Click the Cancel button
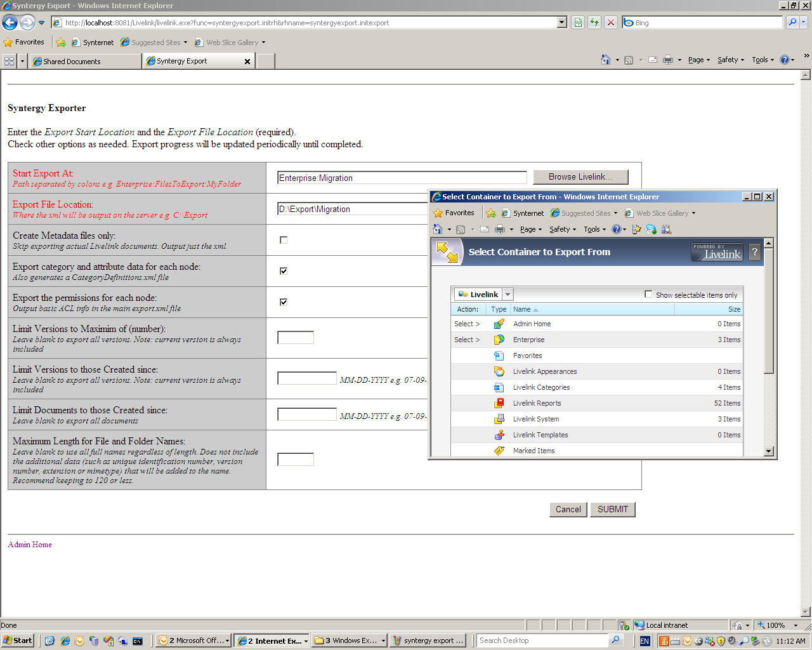The width and height of the screenshot is (812, 650). (x=568, y=510)
